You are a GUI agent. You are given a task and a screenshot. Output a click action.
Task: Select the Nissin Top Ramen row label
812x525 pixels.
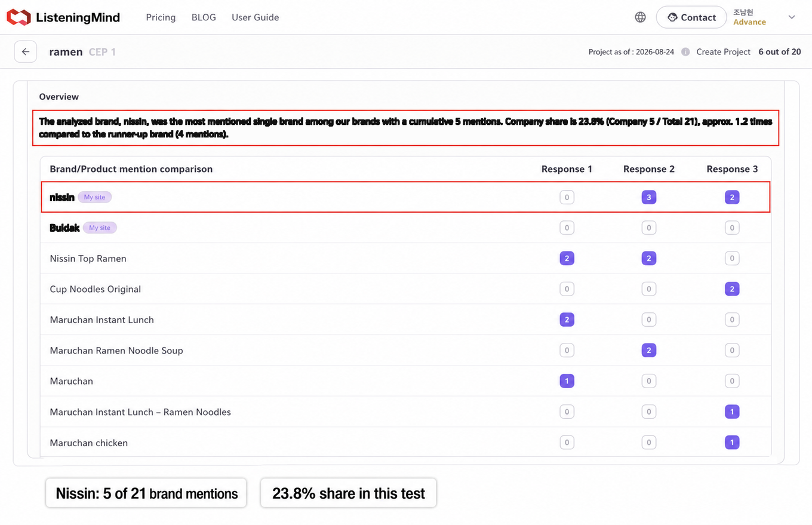point(88,259)
